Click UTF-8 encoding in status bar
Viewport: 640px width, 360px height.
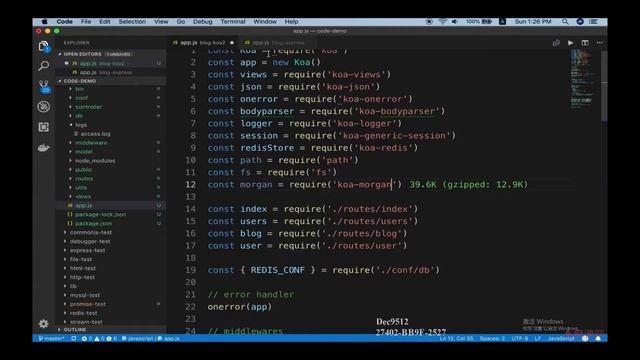(520, 338)
